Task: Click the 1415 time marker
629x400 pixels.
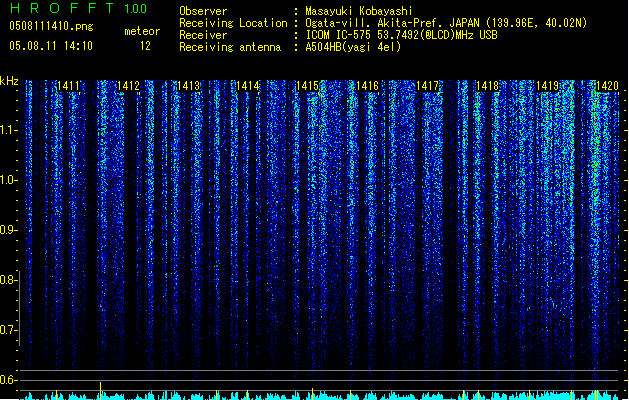Action: coord(308,86)
